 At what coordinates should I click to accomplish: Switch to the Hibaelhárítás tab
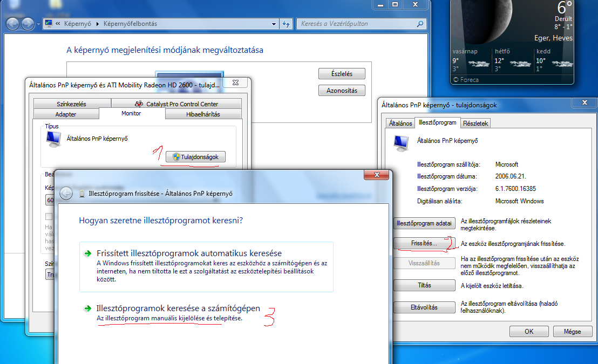203,114
